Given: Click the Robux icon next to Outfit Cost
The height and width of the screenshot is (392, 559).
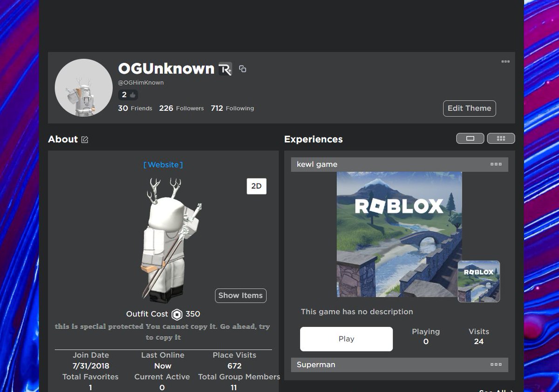Looking at the screenshot, I should coord(177,314).
